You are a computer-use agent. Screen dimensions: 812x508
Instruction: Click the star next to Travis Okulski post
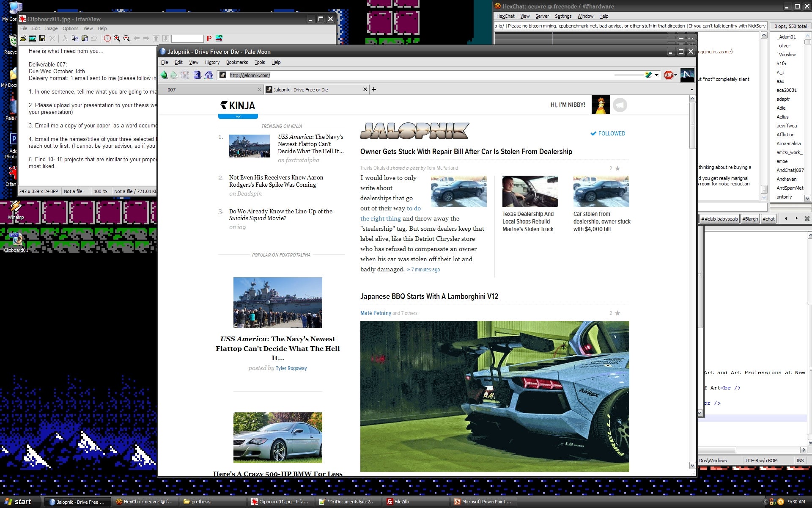click(617, 168)
